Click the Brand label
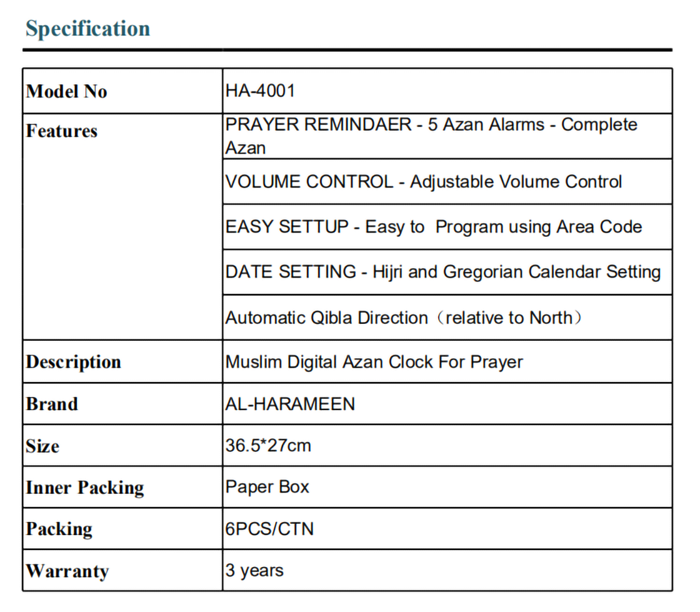 (x=52, y=404)
